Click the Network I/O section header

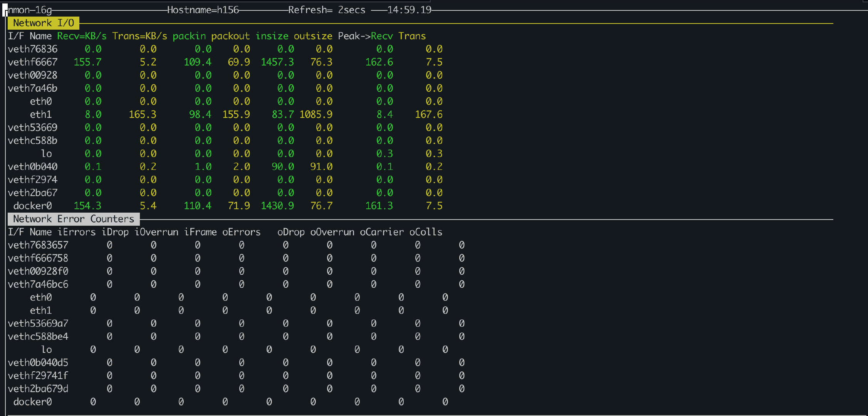44,23
